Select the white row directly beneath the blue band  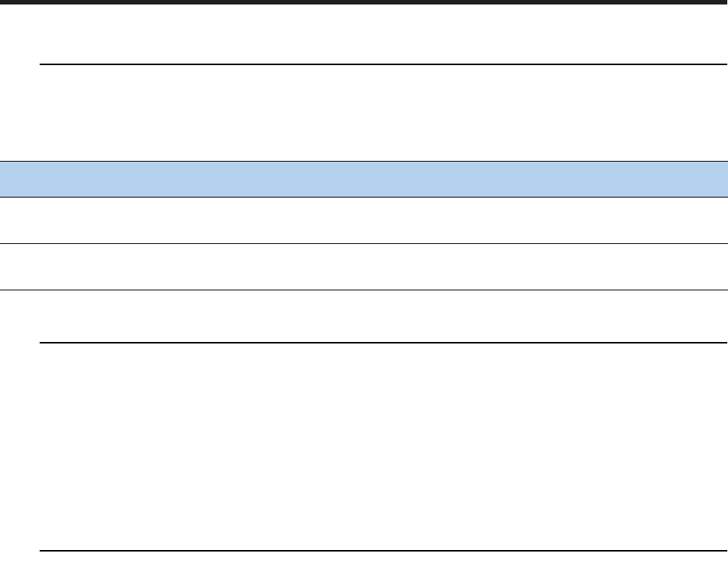364,221
